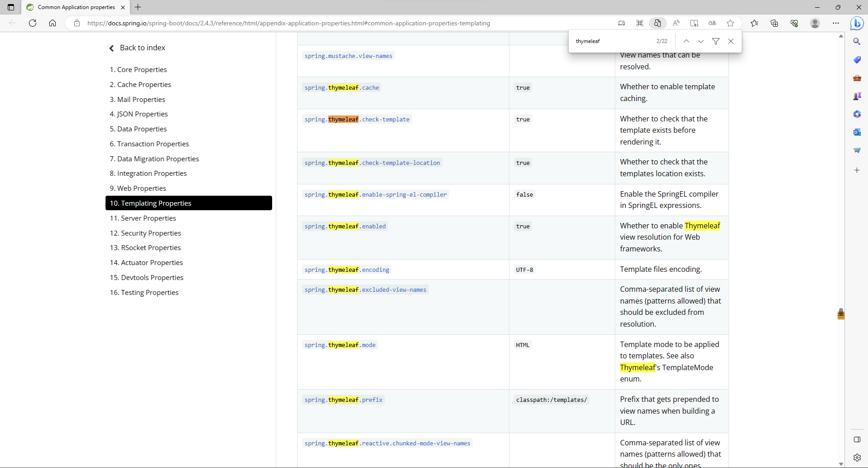This screenshot has height=468, width=868.
Task: Open the find on page toolbar icon
Action: [x=657, y=23]
